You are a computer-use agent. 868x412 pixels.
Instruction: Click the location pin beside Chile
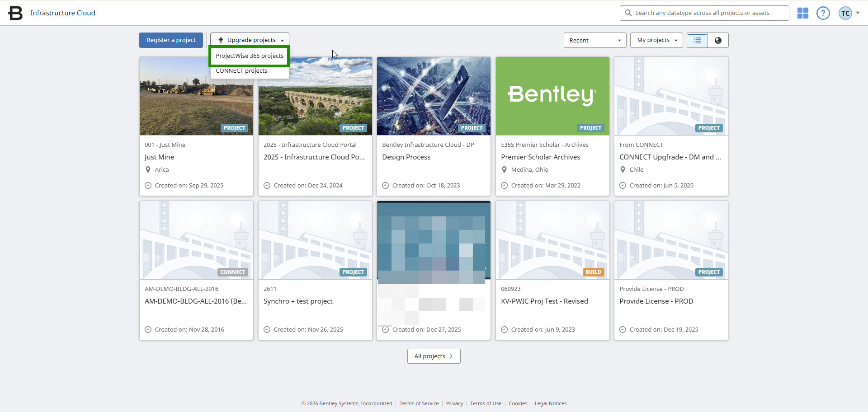pos(623,170)
